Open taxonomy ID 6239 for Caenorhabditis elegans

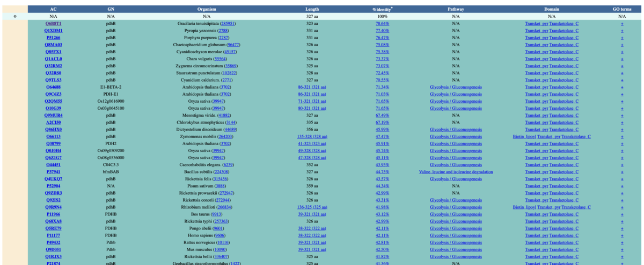[x=228, y=164]
